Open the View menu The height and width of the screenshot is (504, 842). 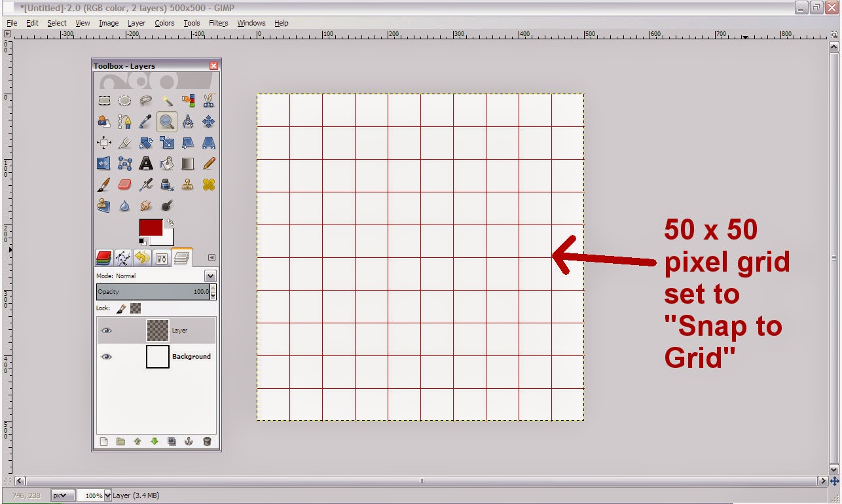(x=82, y=23)
